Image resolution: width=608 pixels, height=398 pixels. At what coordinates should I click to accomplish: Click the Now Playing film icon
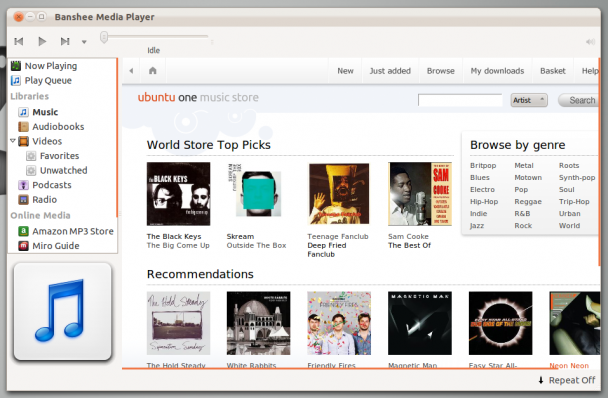[16, 66]
